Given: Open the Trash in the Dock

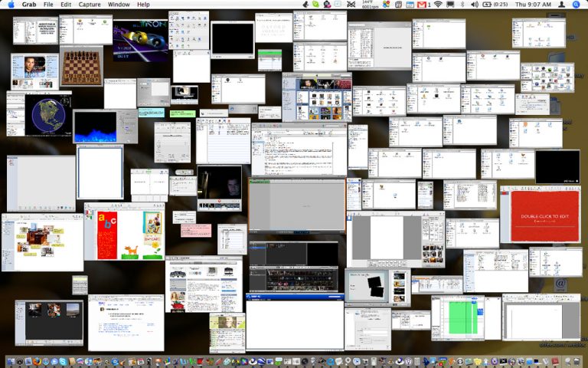Looking at the screenshot, I should pyautogui.click(x=577, y=361).
